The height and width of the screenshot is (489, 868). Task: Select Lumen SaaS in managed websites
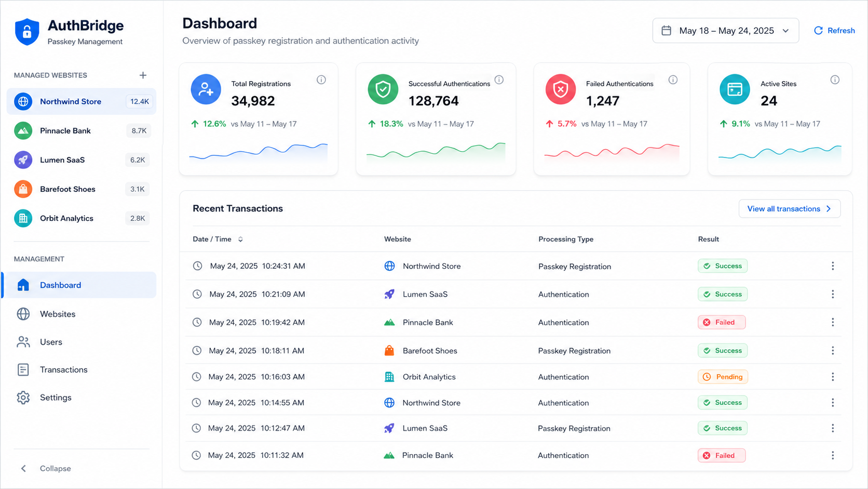[82, 160]
